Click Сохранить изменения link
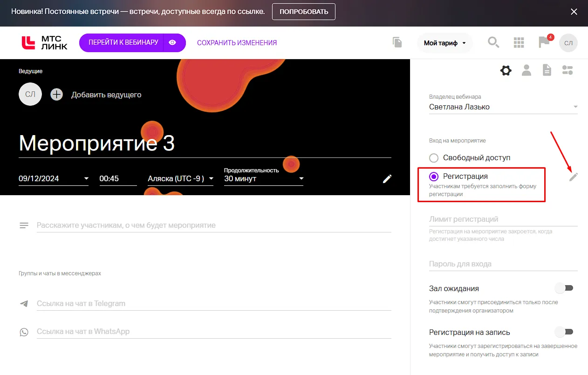This screenshot has width=588, height=375. (x=237, y=43)
